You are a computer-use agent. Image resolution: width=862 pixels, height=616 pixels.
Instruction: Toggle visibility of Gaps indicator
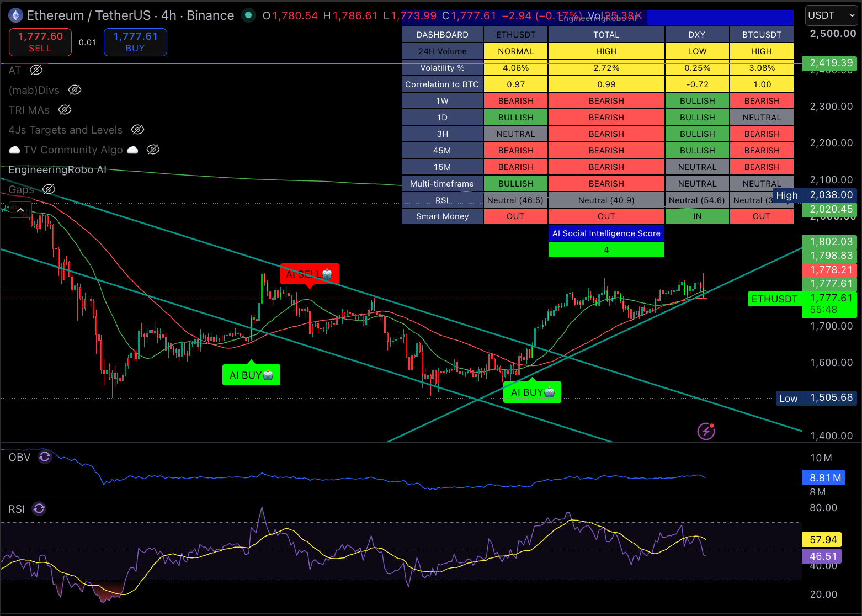coord(49,189)
